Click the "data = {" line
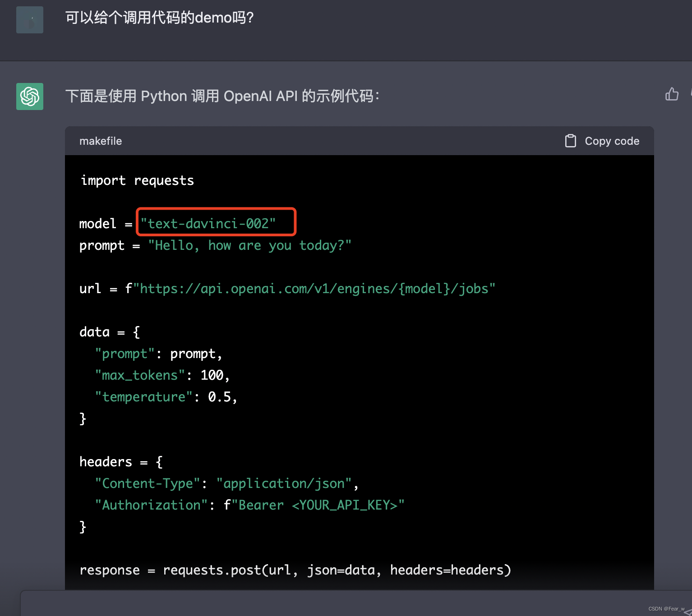Viewport: 692px width, 616px height. (110, 332)
